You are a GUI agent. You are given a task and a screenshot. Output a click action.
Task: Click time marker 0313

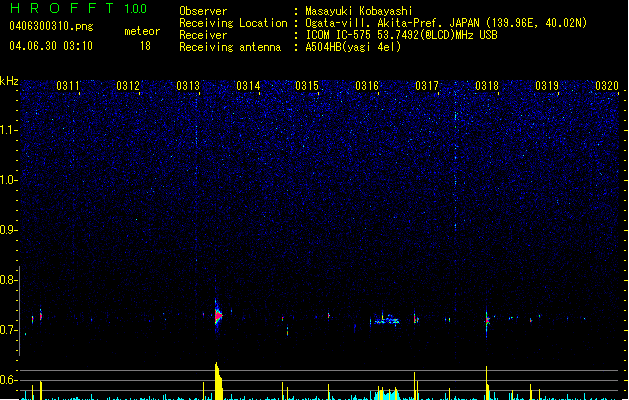click(x=188, y=85)
